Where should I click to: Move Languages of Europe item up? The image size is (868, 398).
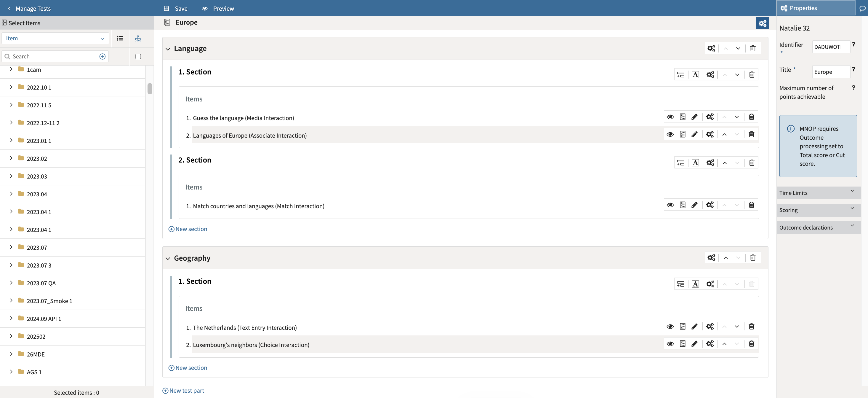pos(724,134)
